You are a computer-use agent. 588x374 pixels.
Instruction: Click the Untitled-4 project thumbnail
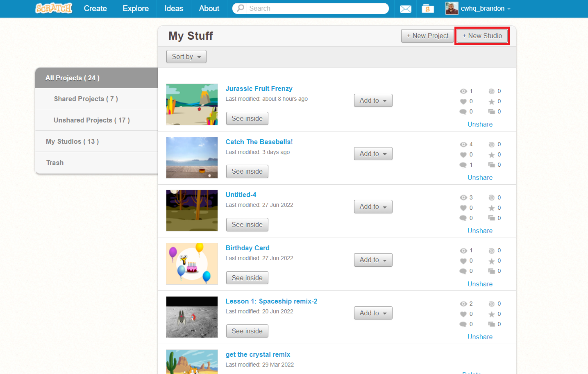tap(192, 211)
